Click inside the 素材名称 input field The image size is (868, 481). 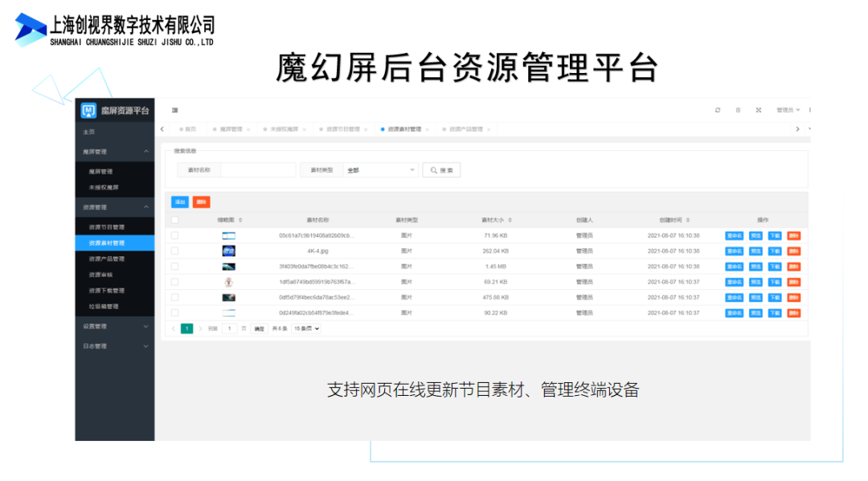pos(257,169)
